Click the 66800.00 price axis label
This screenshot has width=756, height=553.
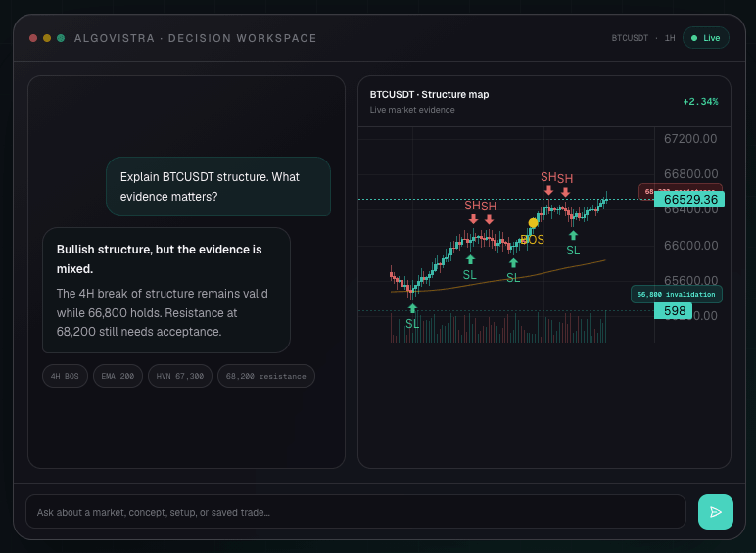[x=691, y=174]
